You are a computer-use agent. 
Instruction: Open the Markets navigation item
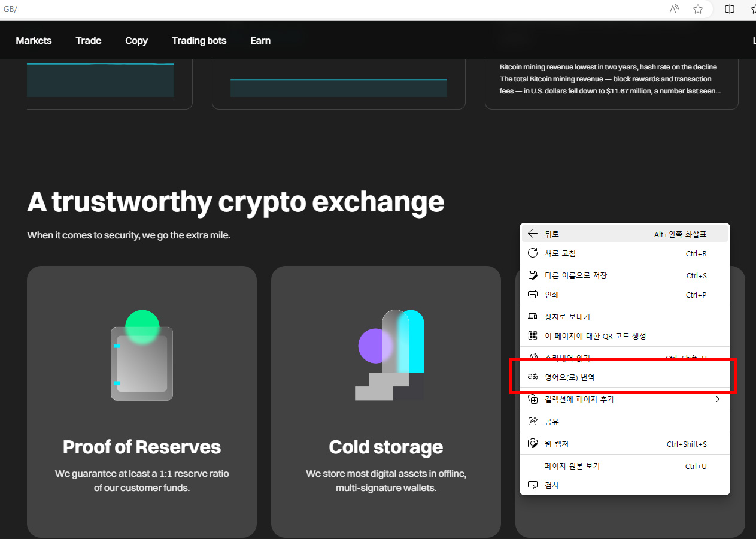coord(34,41)
